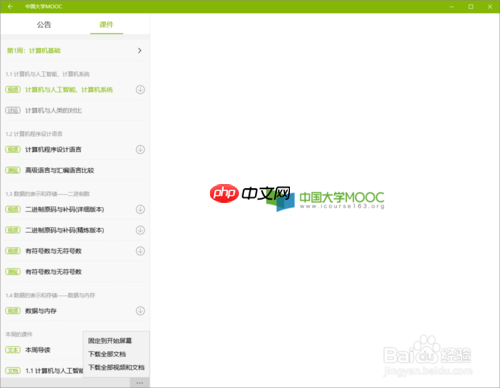The width and height of the screenshot is (500, 388).
Task: Open the lesson 二进制原码与补码(详细版本)
Action: coord(65,209)
